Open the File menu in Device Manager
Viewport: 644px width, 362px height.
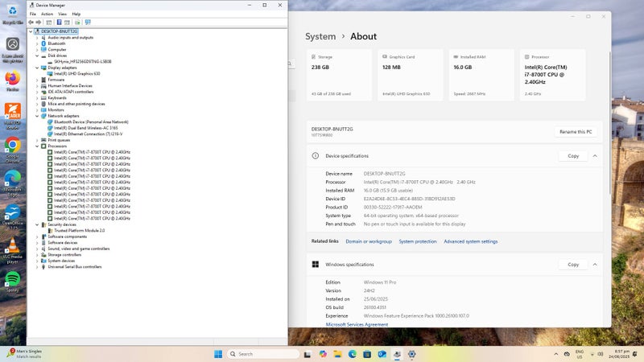click(33, 14)
